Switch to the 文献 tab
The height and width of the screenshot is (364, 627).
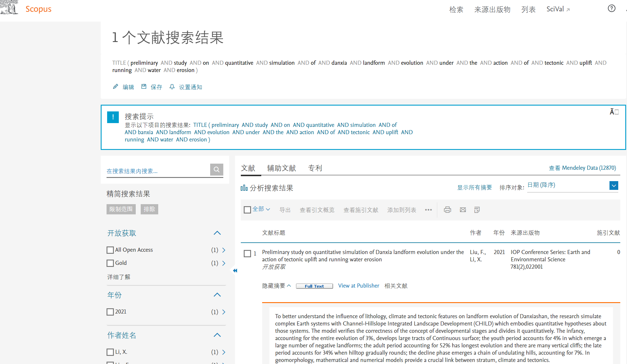pyautogui.click(x=248, y=168)
